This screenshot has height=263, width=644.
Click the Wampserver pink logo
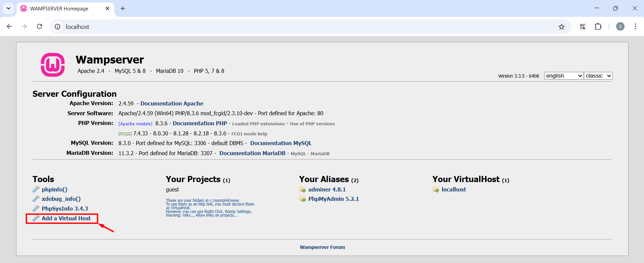point(53,65)
